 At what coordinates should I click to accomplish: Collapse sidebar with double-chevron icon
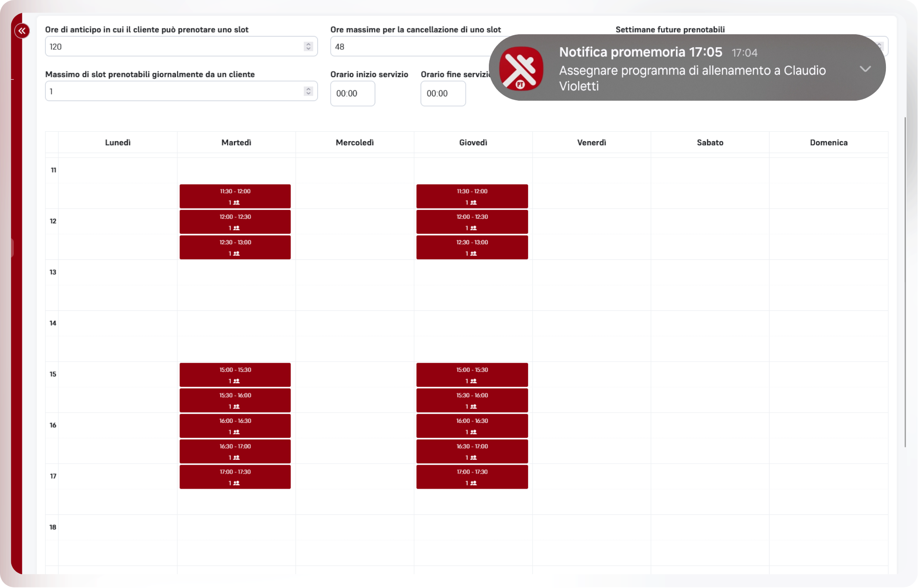pos(22,31)
